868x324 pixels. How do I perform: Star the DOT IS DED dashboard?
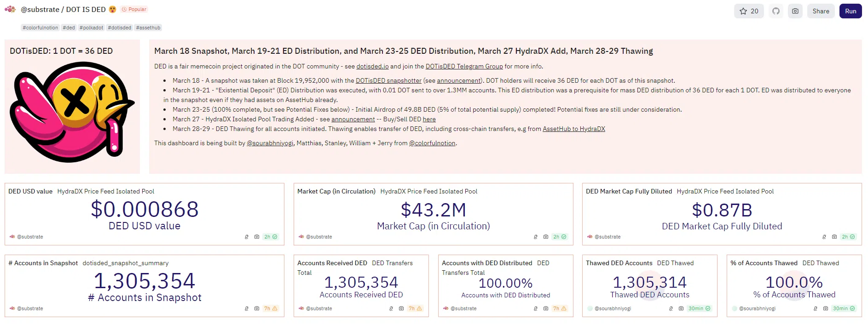(x=749, y=11)
